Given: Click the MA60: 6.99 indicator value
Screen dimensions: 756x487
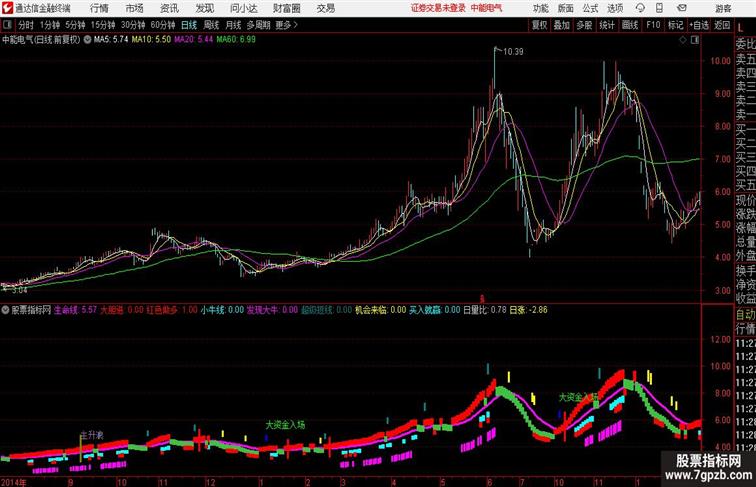Looking at the screenshot, I should 236,40.
